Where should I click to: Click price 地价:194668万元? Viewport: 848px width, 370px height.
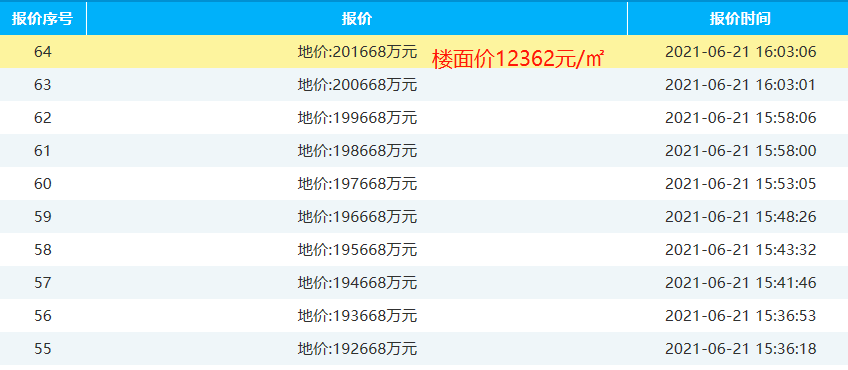pos(357,283)
